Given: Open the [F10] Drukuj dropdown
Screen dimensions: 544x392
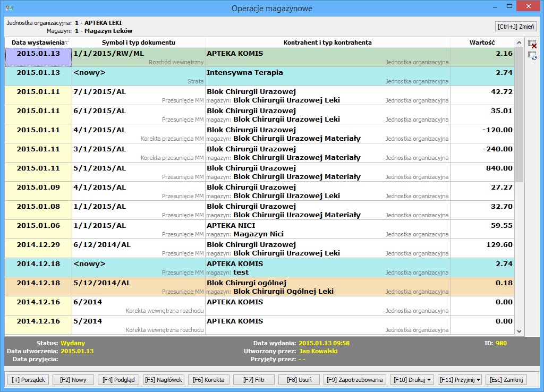Looking at the screenshot, I should point(412,380).
